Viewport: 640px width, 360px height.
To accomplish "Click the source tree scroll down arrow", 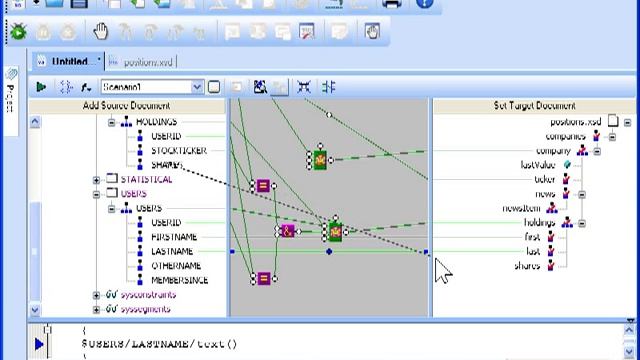I will pos(35,310).
